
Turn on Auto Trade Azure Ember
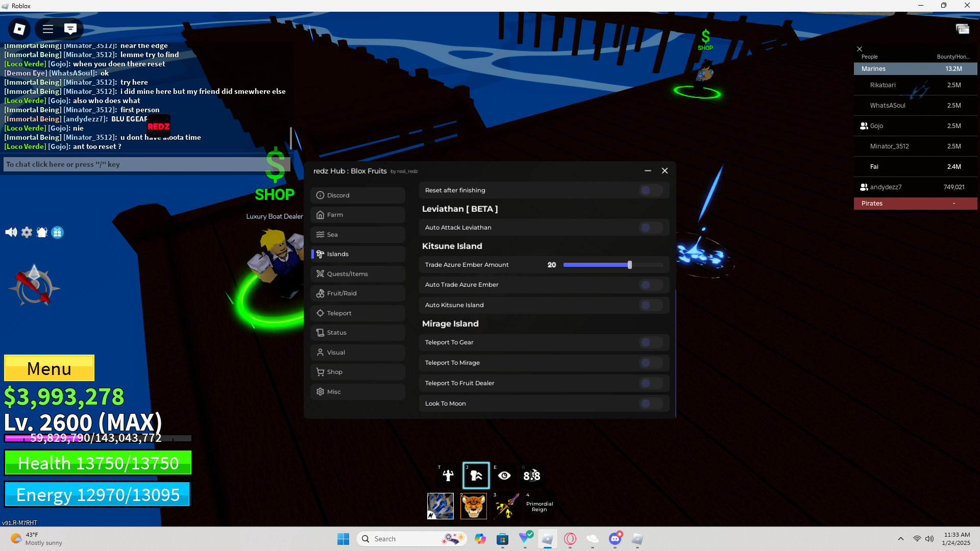[x=650, y=285]
